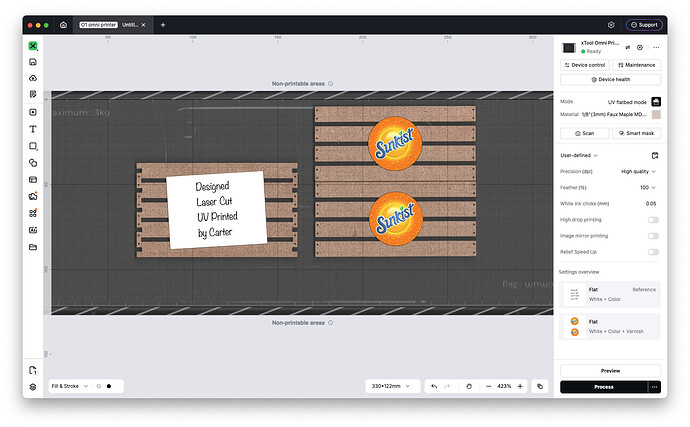Screen dimensions: 690x427
Task: Select the Flat White + Color settings card
Action: pyautogui.click(x=610, y=294)
